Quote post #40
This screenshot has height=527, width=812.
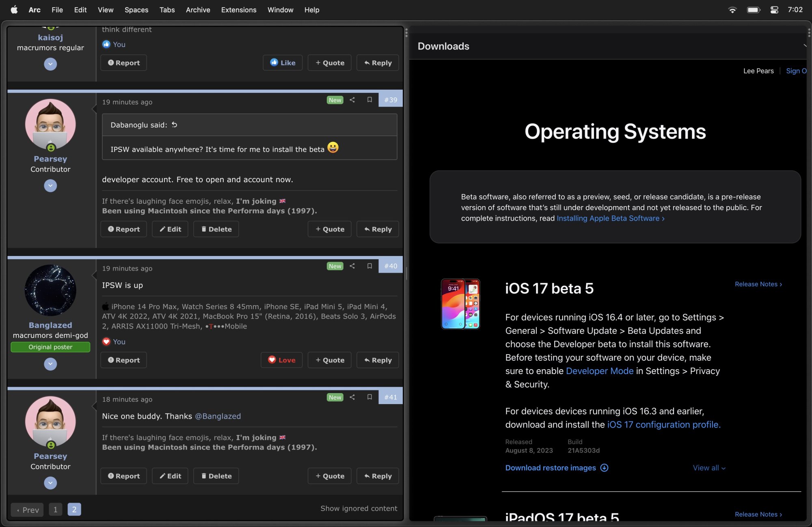point(330,360)
